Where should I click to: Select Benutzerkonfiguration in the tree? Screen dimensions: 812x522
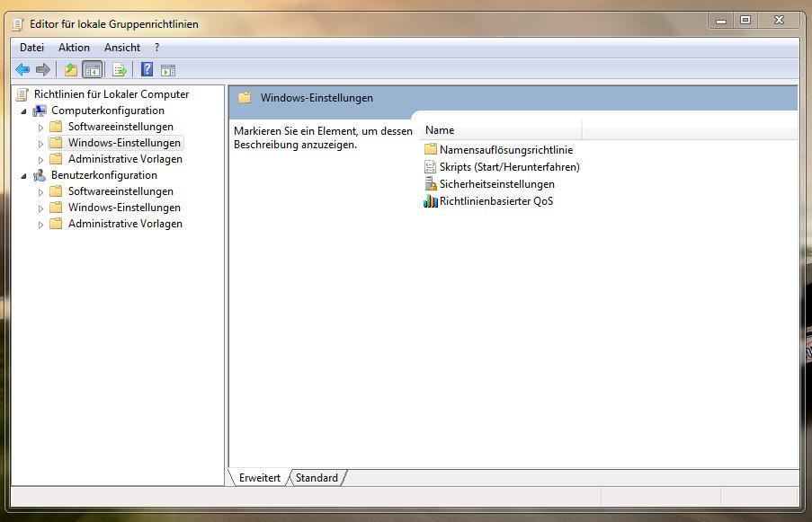(x=104, y=175)
